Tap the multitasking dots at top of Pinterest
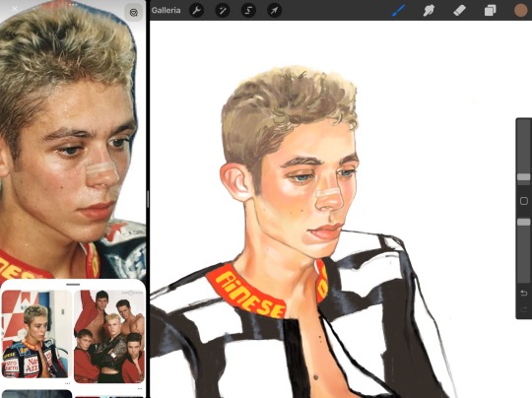The image size is (532, 398). [73, 5]
